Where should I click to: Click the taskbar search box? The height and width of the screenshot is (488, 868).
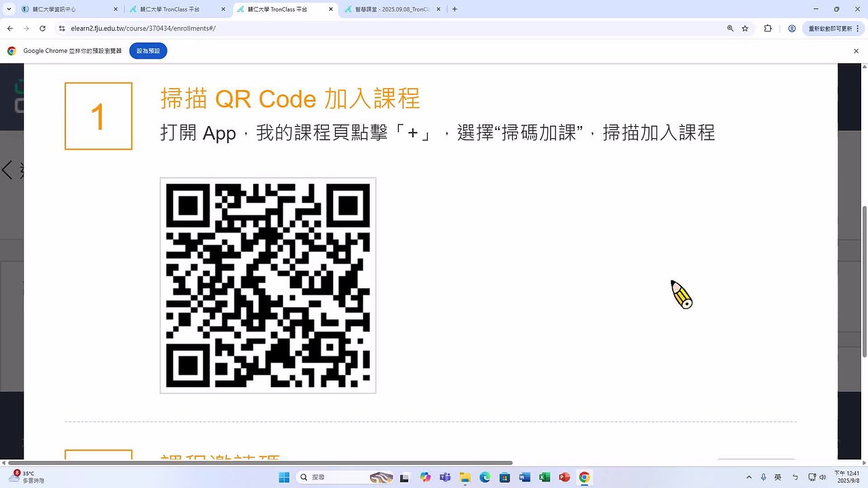[x=346, y=477]
